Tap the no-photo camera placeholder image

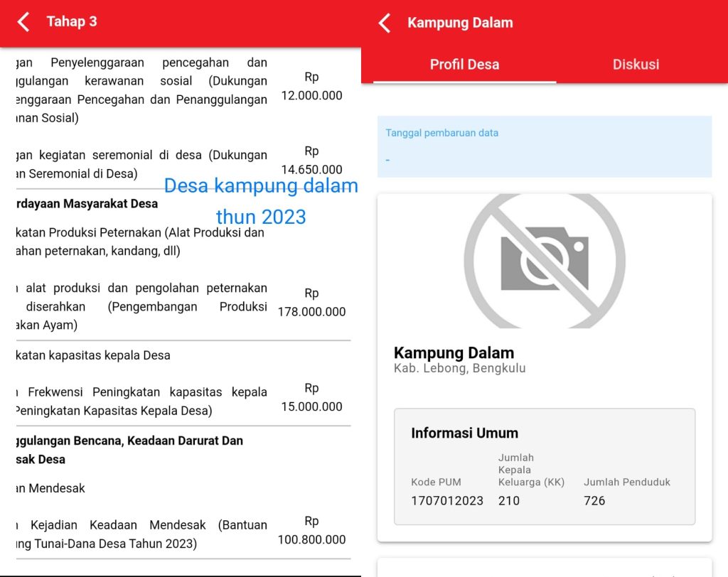point(544,261)
